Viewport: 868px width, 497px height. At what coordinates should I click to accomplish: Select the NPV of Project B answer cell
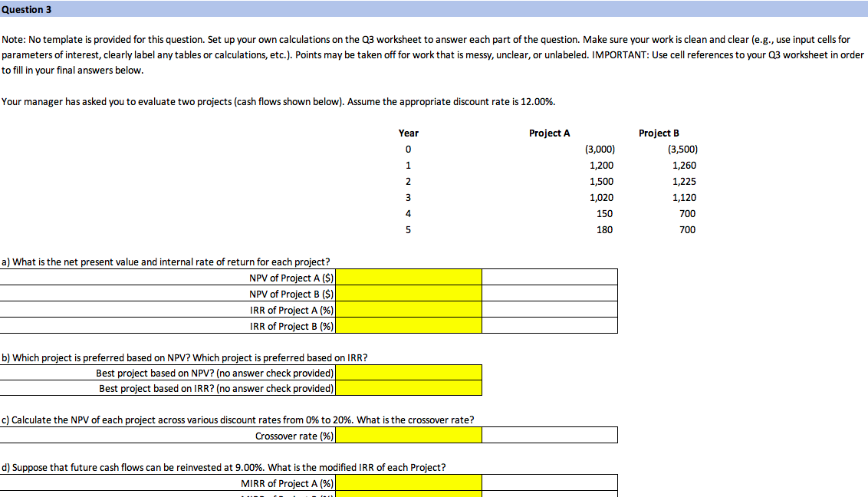[x=409, y=293]
